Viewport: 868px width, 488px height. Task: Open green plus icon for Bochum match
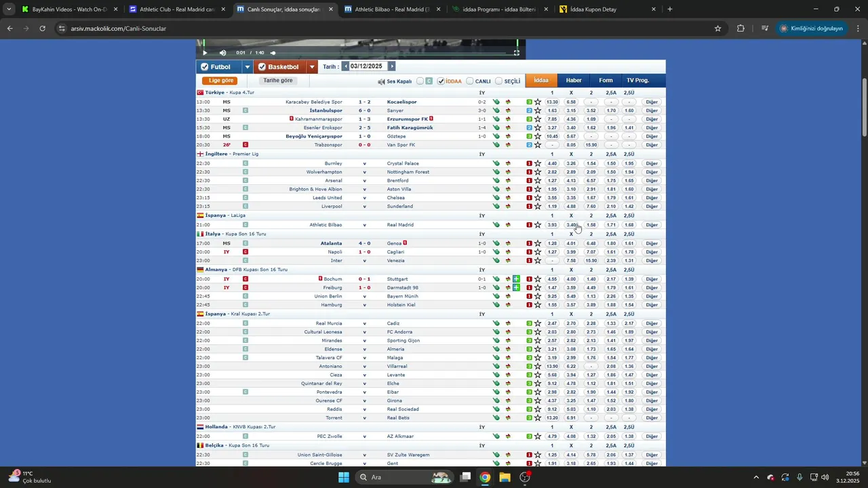(x=516, y=279)
